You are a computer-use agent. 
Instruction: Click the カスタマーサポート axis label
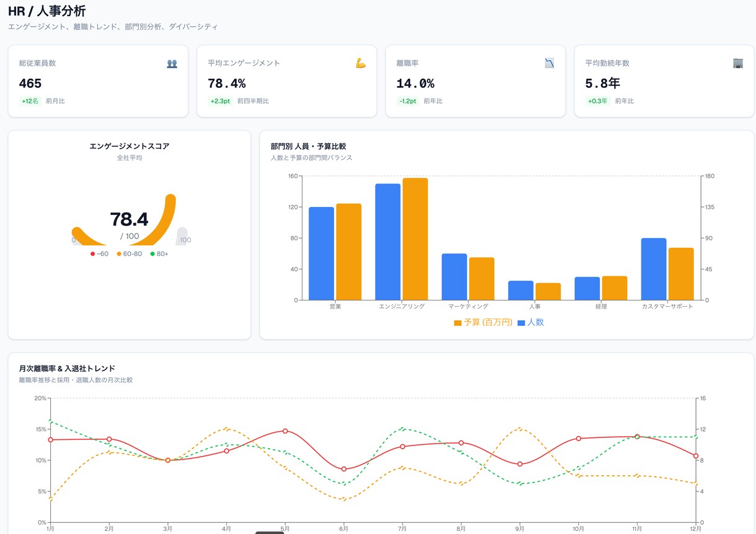coord(667,307)
